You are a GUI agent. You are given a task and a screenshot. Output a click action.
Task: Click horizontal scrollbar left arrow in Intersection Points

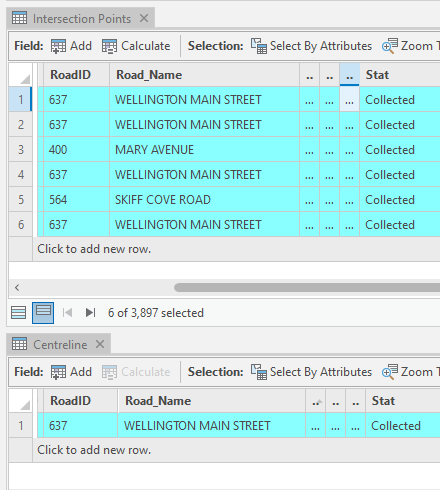click(x=17, y=287)
